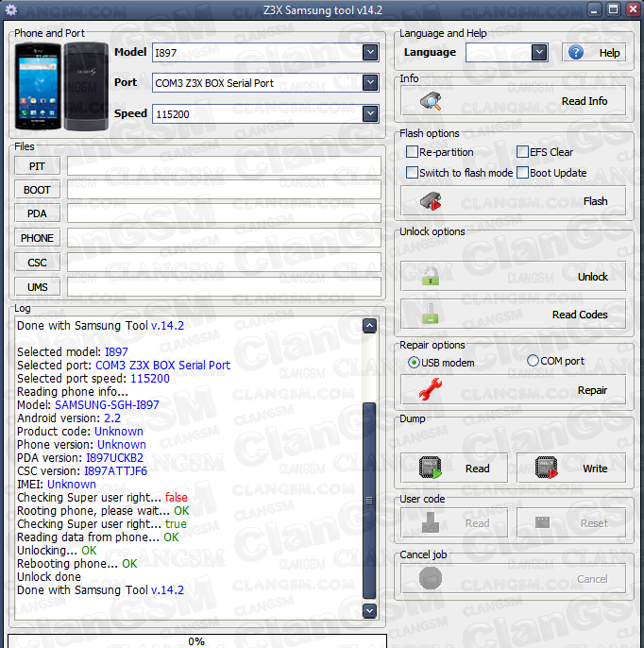This screenshot has height=648, width=644.
Task: Open the Port dropdown arrow
Action: point(370,83)
